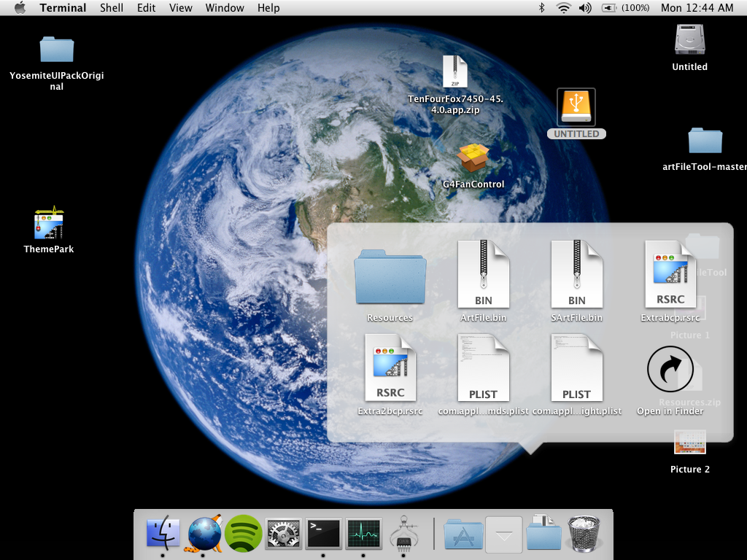The width and height of the screenshot is (747, 560).
Task: Select the G4FanControl package on desktop
Action: 473,158
